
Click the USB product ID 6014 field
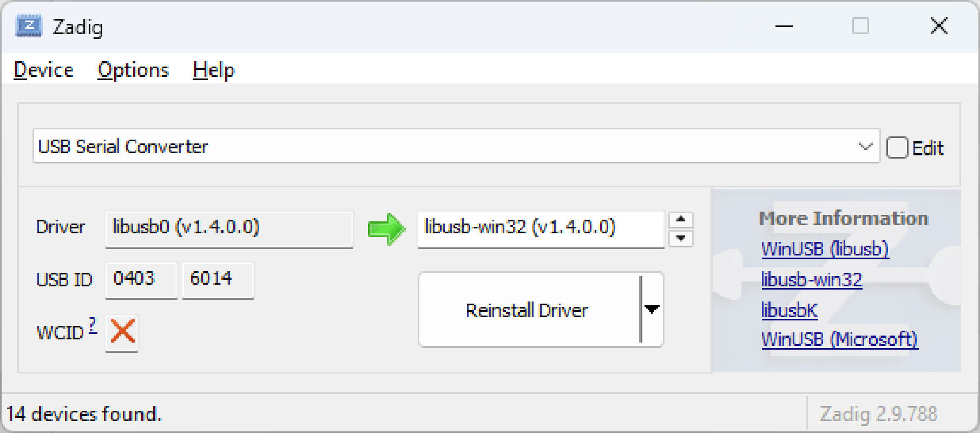pyautogui.click(x=218, y=280)
